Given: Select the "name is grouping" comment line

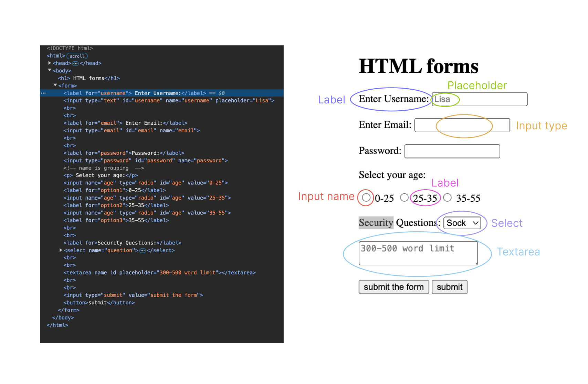Looking at the screenshot, I should pyautogui.click(x=104, y=168).
